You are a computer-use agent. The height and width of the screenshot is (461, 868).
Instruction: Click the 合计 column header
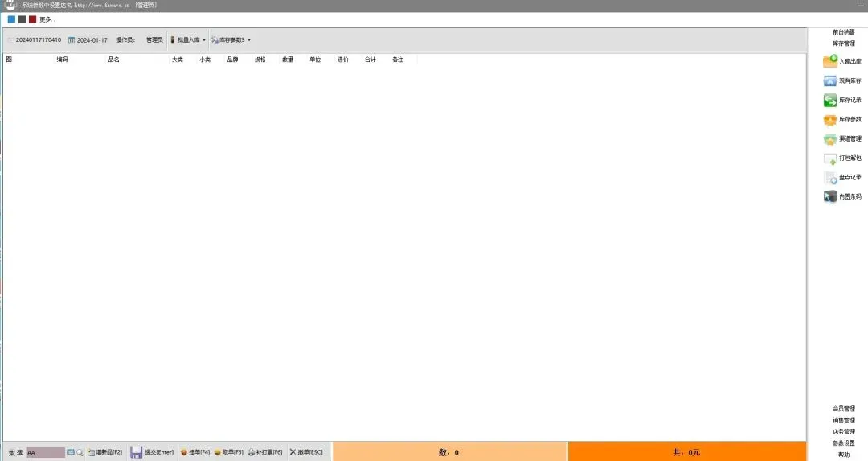371,60
